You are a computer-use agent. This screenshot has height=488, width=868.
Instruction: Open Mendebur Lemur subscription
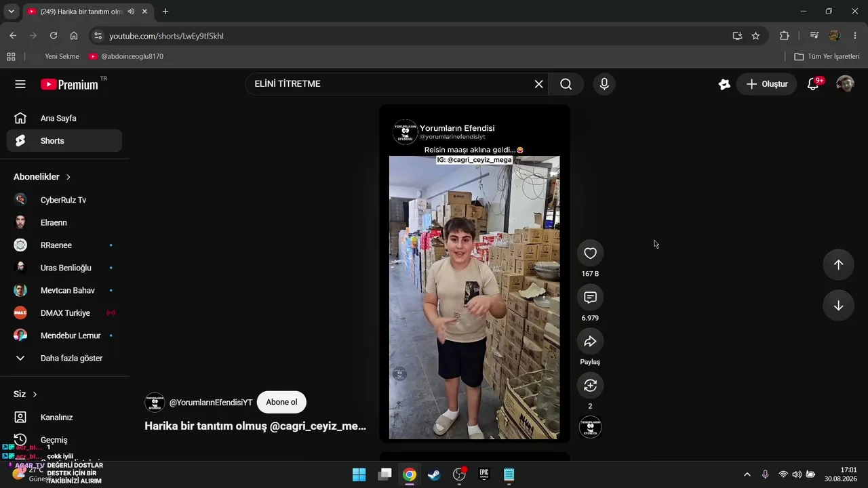point(64,335)
